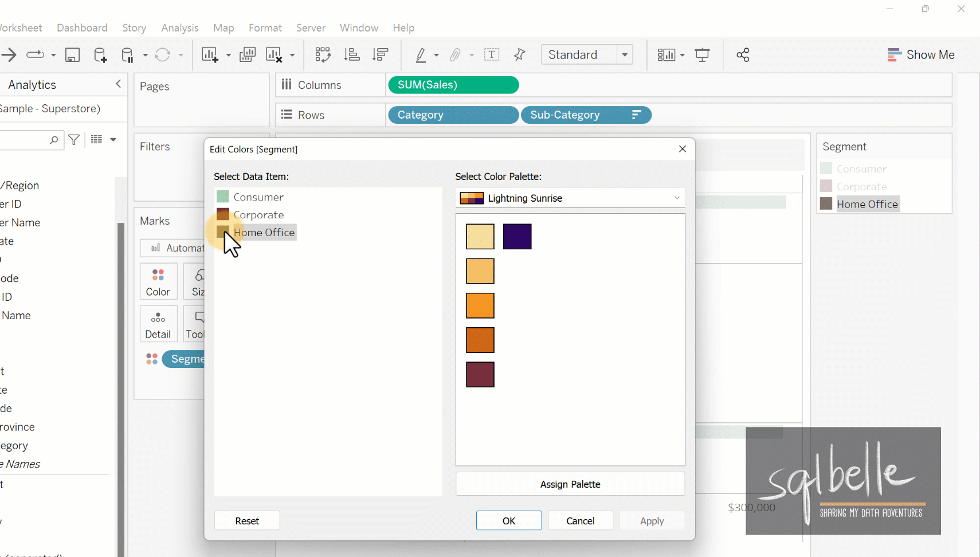Click Cancel in Edit Colors dialog
This screenshot has height=557, width=980.
point(581,521)
